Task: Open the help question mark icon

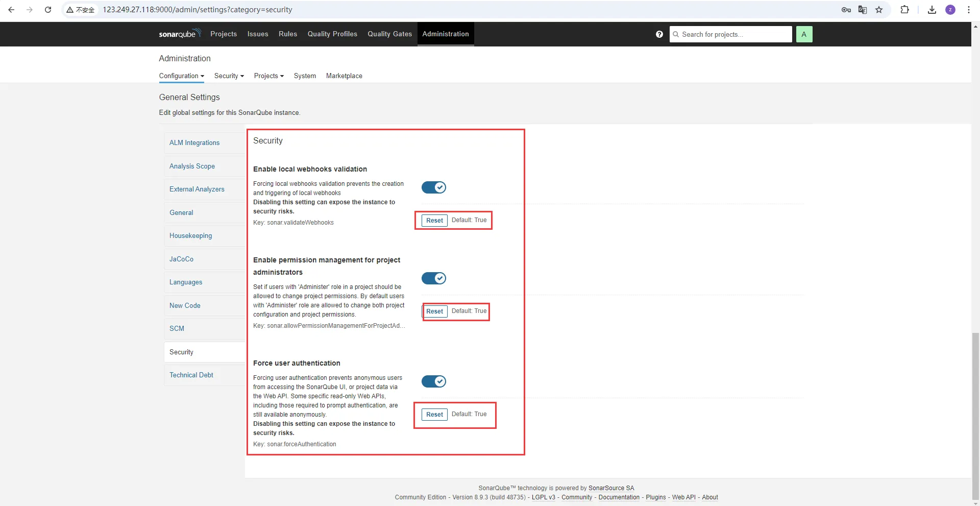Action: point(659,34)
